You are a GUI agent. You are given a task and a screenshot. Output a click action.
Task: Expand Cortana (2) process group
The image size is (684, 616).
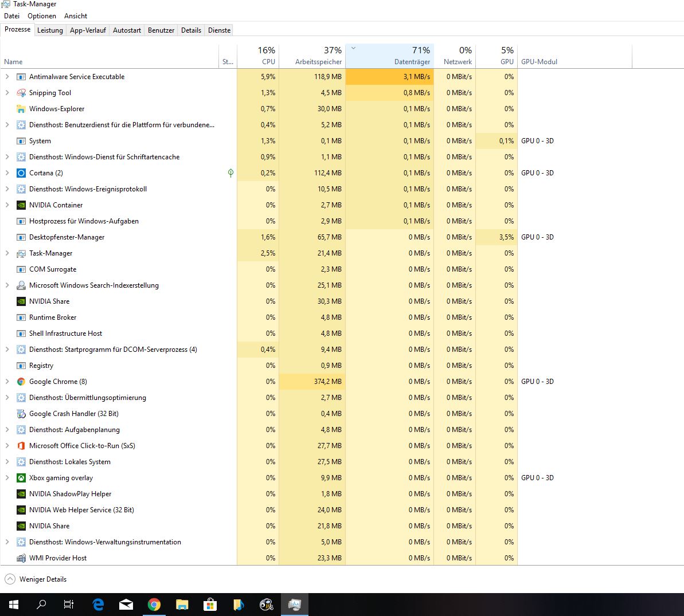tap(7, 173)
